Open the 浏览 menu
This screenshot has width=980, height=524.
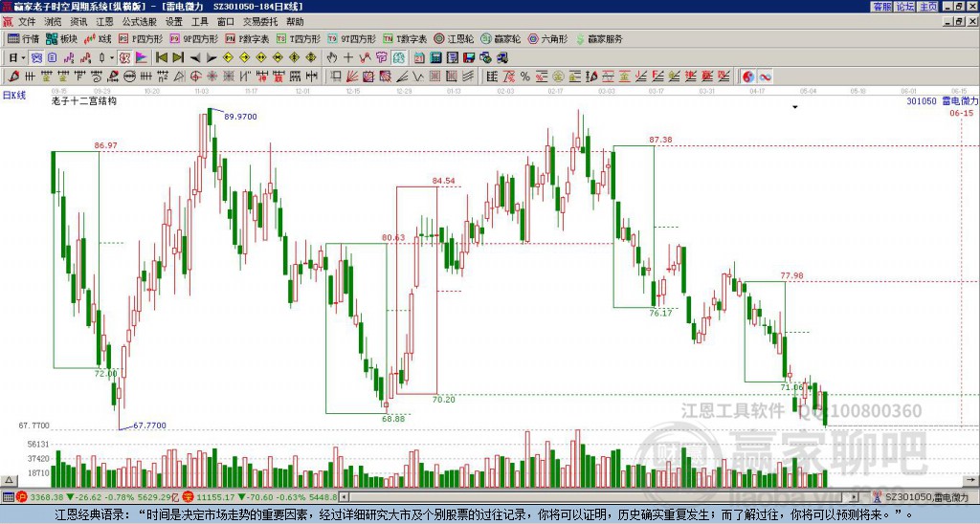[x=54, y=22]
